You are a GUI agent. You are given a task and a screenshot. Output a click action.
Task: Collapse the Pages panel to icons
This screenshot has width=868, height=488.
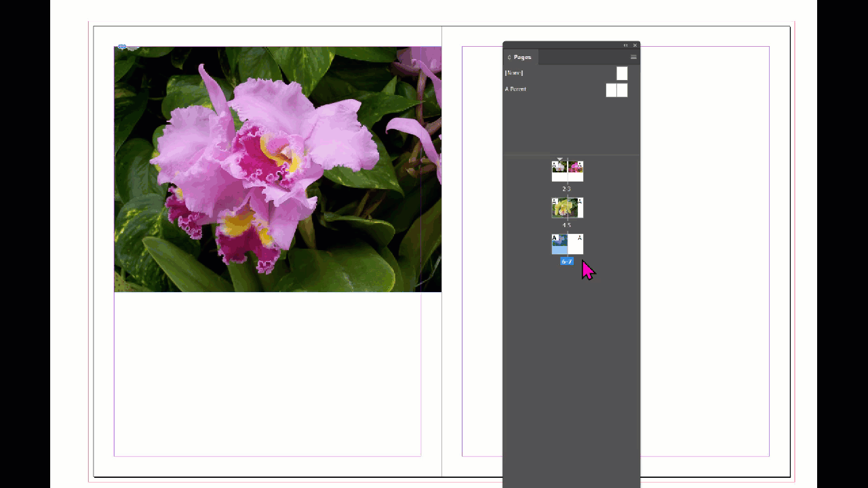(x=625, y=45)
